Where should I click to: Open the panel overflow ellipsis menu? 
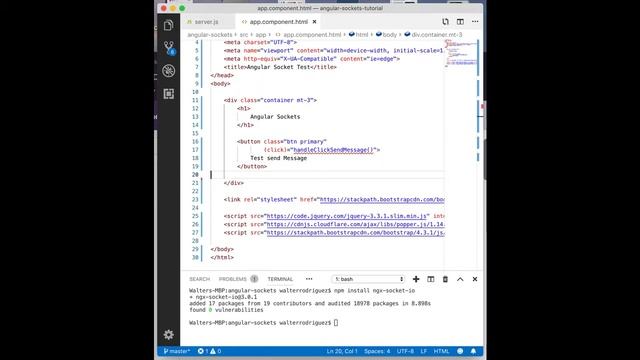pyautogui.click(x=309, y=279)
